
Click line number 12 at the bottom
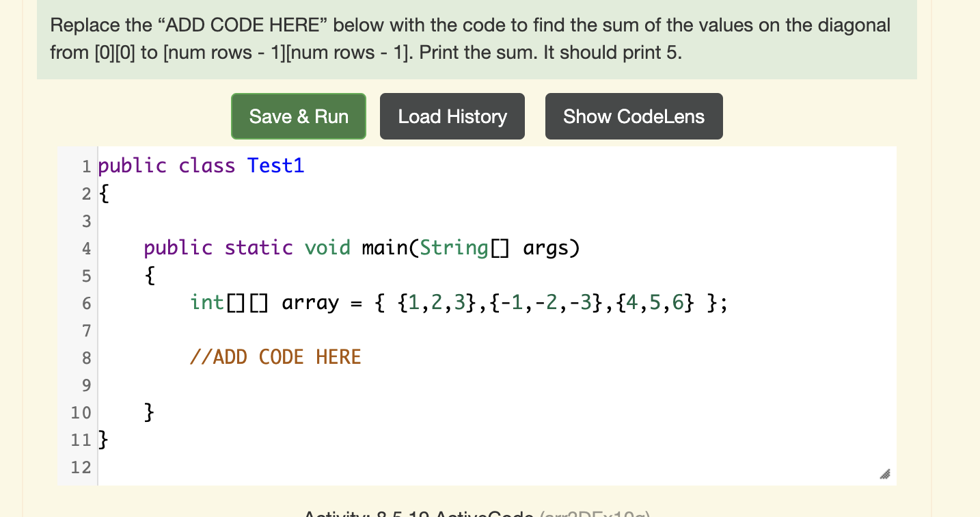[82, 466]
